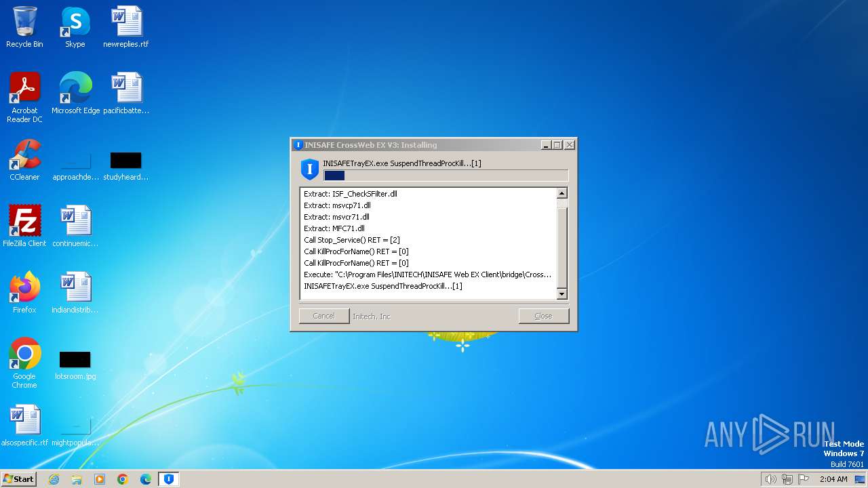Select the pacificbatte... document icon
The height and width of the screenshot is (488, 868).
(125, 94)
